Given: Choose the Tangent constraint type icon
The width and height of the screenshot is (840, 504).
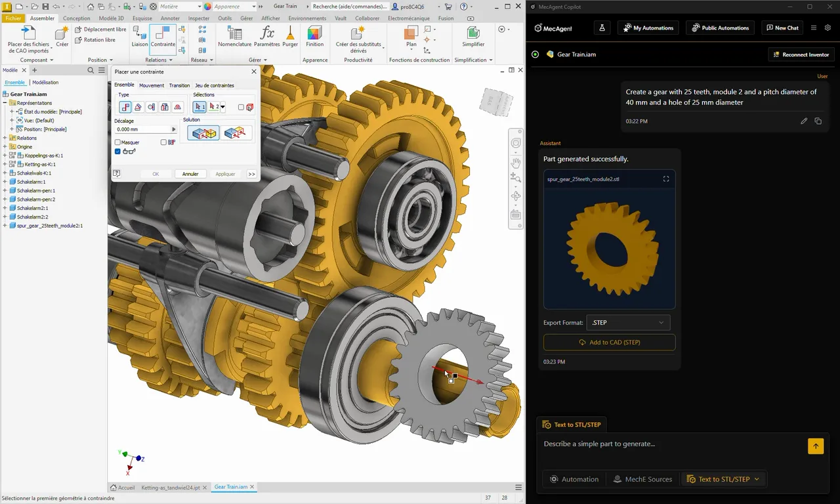Looking at the screenshot, I should [151, 107].
